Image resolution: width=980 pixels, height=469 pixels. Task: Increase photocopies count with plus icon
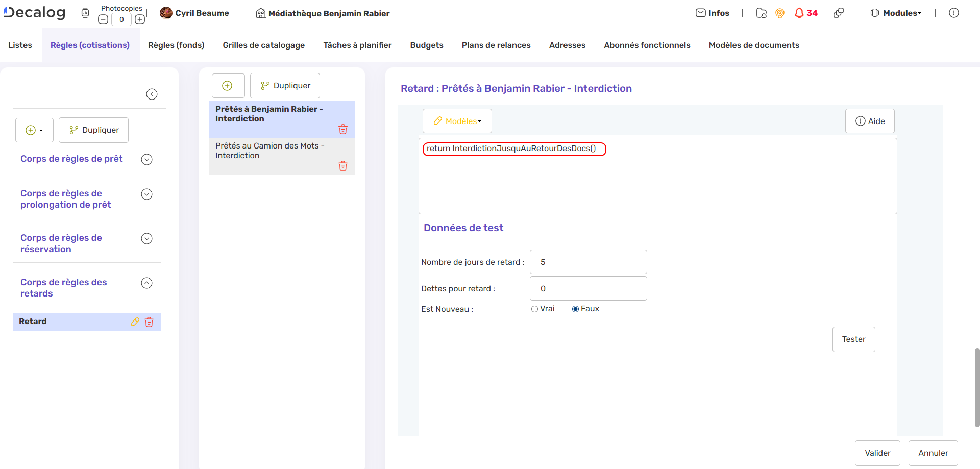(x=140, y=20)
